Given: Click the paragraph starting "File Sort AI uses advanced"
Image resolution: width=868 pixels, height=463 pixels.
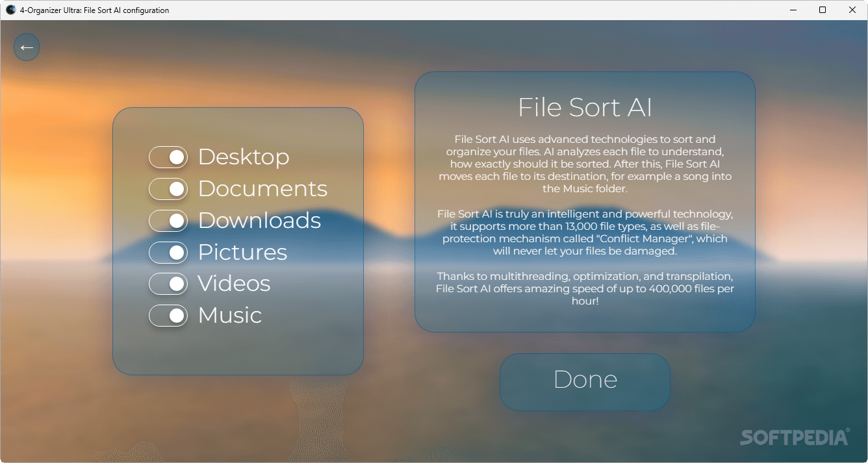Looking at the screenshot, I should click(x=585, y=164).
